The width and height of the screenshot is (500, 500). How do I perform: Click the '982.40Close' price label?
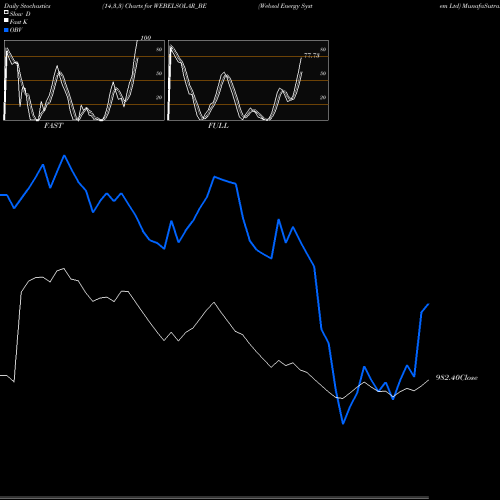coord(457,378)
